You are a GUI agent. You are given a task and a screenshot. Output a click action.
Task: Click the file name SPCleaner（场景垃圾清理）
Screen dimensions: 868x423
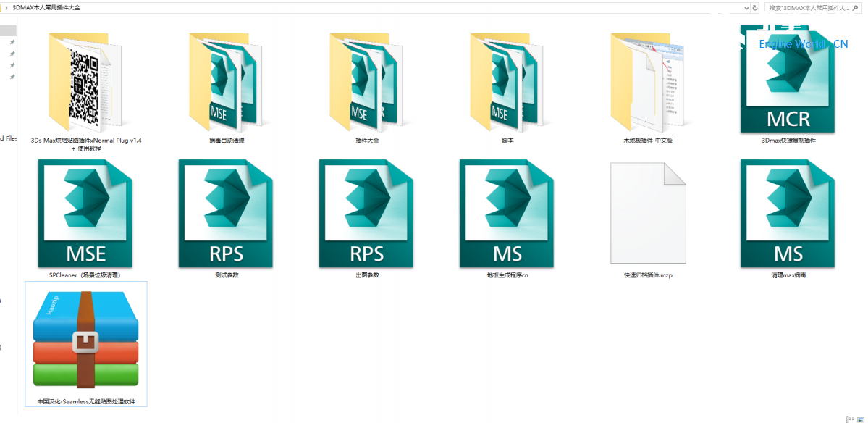coord(85,275)
